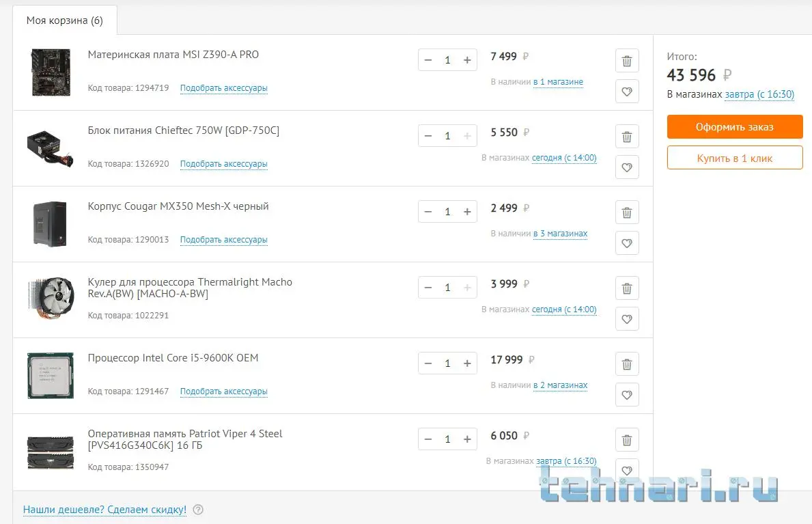The width and height of the screenshot is (812, 524).
Task: Increase quantity of Cougar MX350 case
Action: (x=467, y=212)
